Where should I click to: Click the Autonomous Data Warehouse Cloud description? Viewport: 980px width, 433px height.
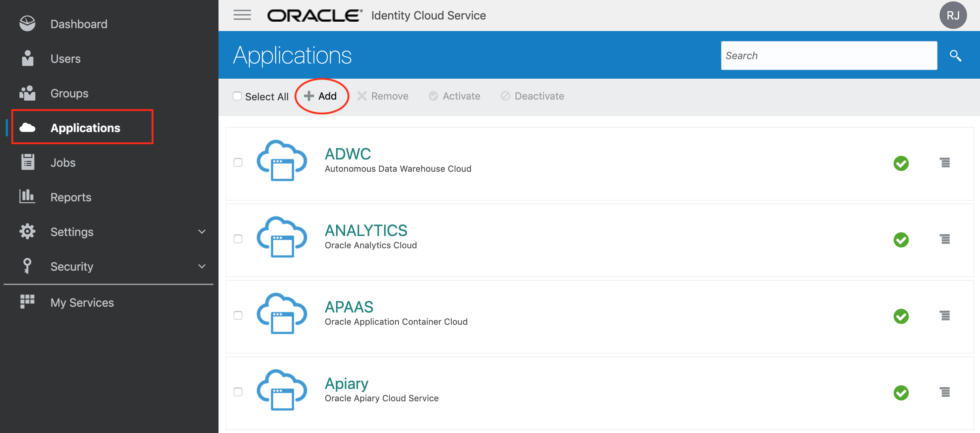click(x=398, y=169)
